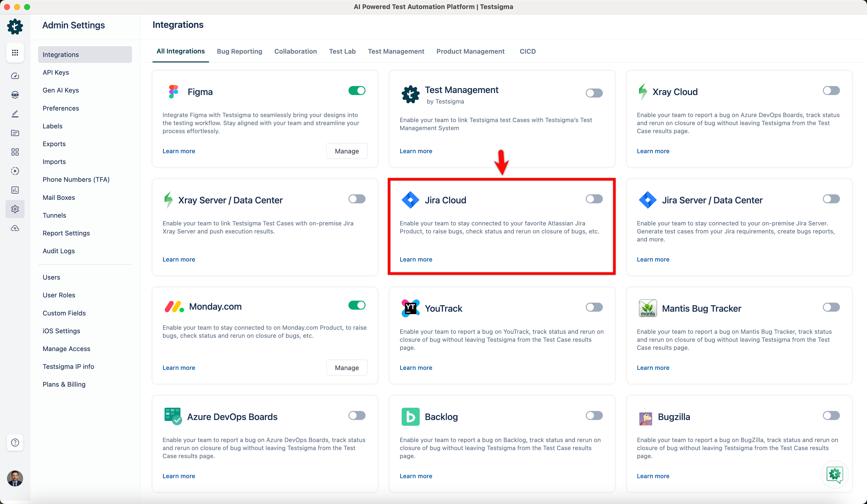This screenshot has height=504, width=867.
Task: Open the help question-mark icon
Action: [15, 443]
